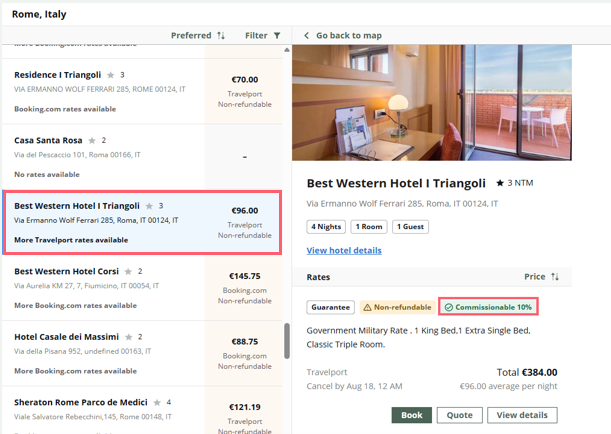Viewport: 611px width, 434px height.
Task: Click the €96.00 Travelport rate in list
Action: (244, 222)
